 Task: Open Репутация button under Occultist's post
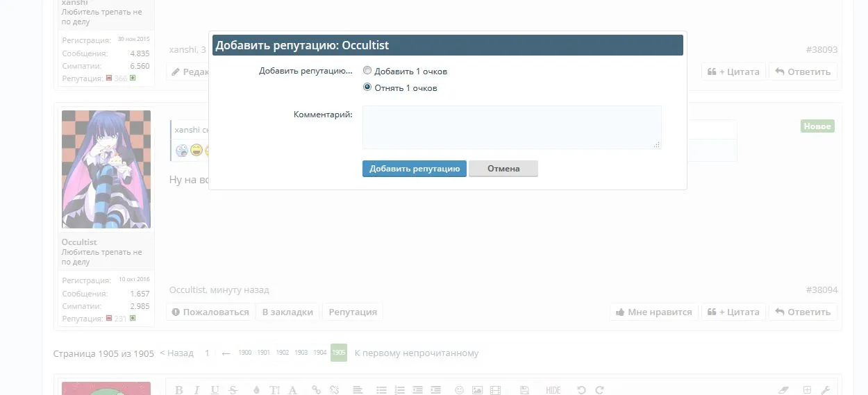[353, 312]
